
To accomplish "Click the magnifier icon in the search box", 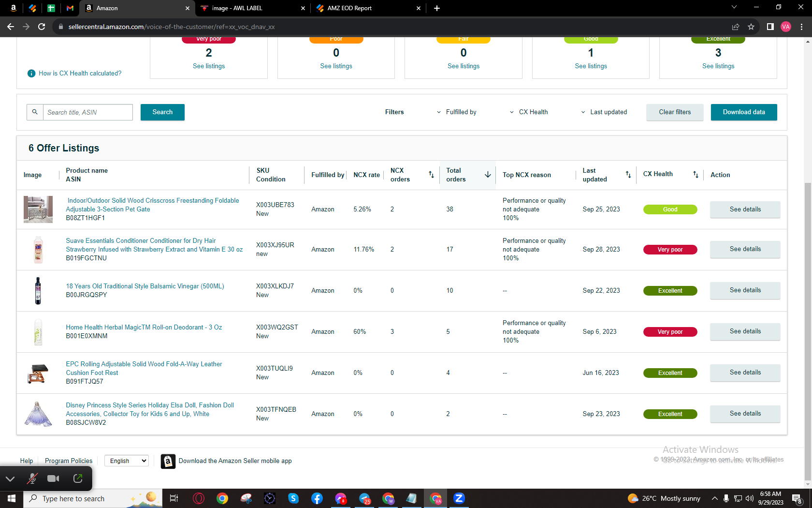I will point(35,112).
